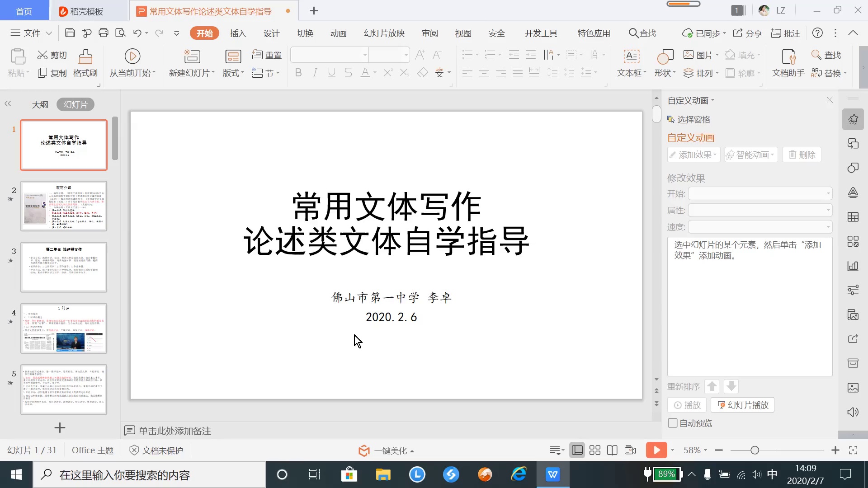The width and height of the screenshot is (868, 488).
Task: Click the Selection Pane (选择窗格) link
Action: [x=689, y=119]
